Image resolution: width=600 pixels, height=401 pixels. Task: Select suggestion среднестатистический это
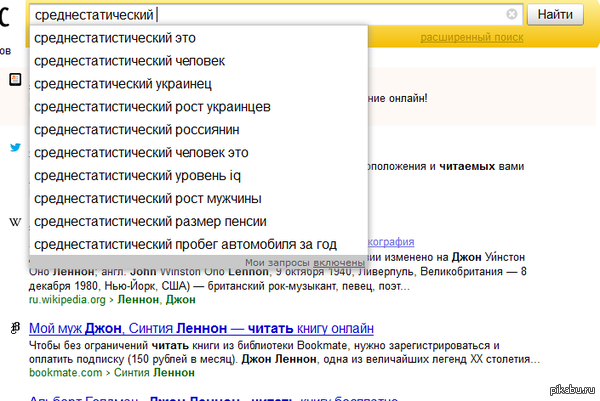[x=199, y=38]
